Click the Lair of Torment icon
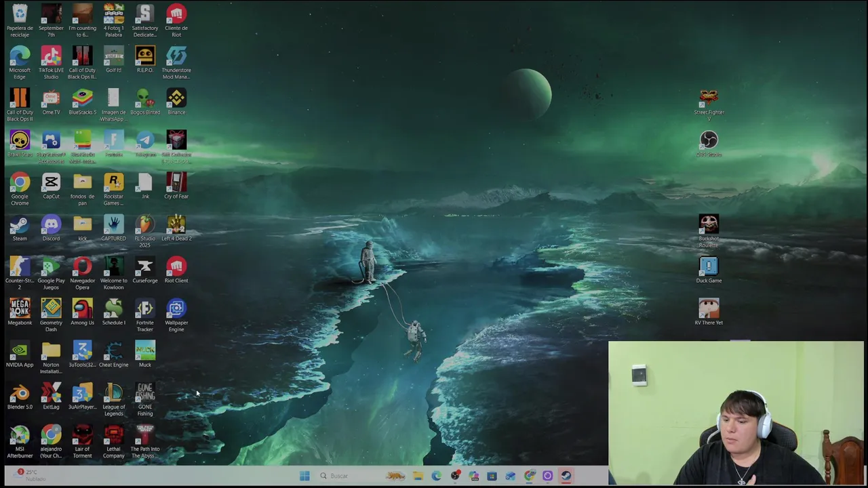The image size is (868, 488). coord(82,441)
